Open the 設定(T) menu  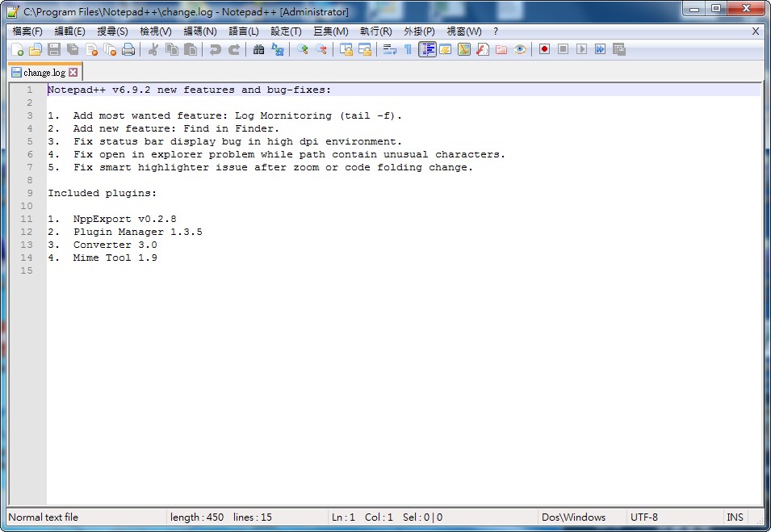click(286, 31)
